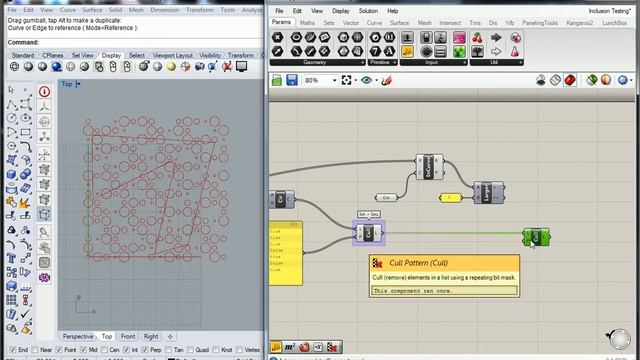The height and width of the screenshot is (360, 640).
Task: Toggle the Mid osnap checkbox
Action: (84, 350)
